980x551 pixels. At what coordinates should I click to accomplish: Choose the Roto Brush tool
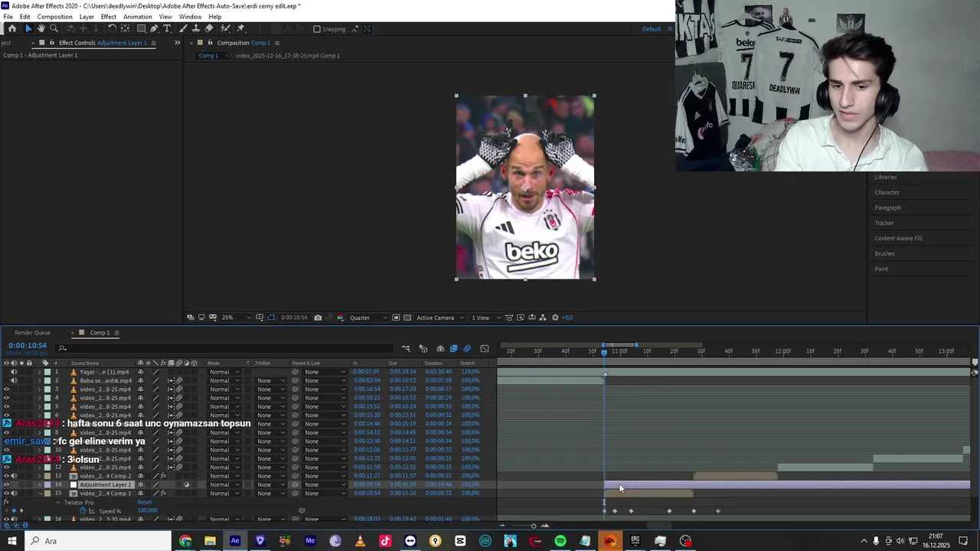pos(225,28)
